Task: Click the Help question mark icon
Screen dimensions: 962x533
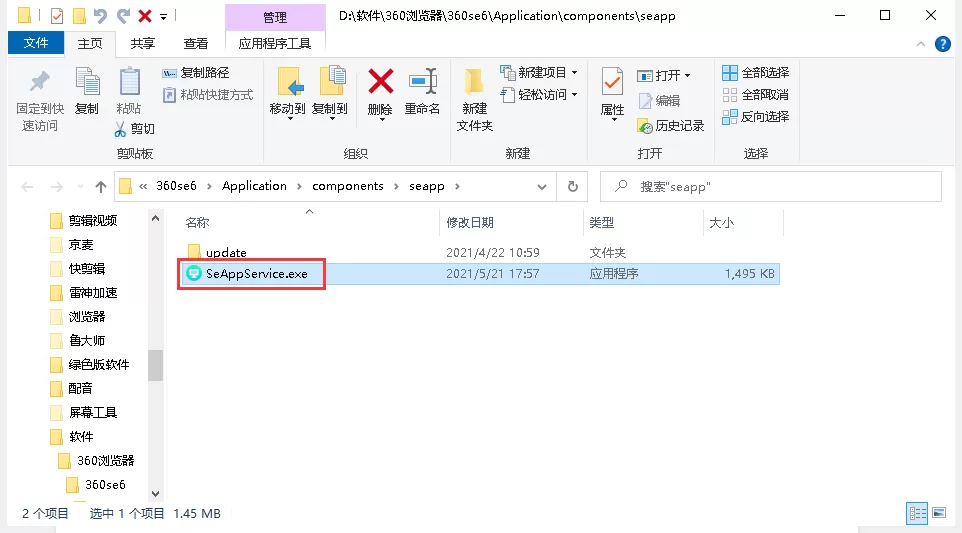Action: pos(942,44)
